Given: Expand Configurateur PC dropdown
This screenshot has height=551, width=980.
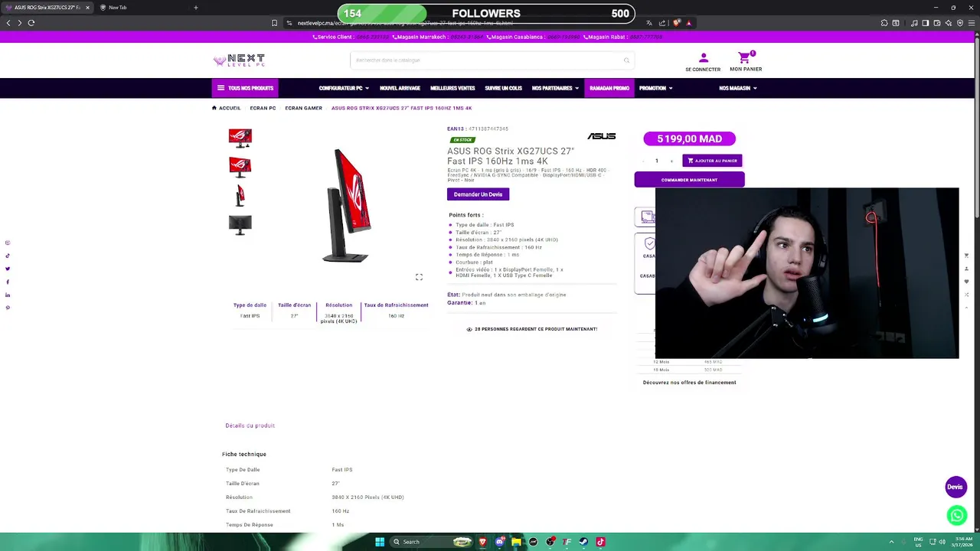Looking at the screenshot, I should click(x=344, y=88).
